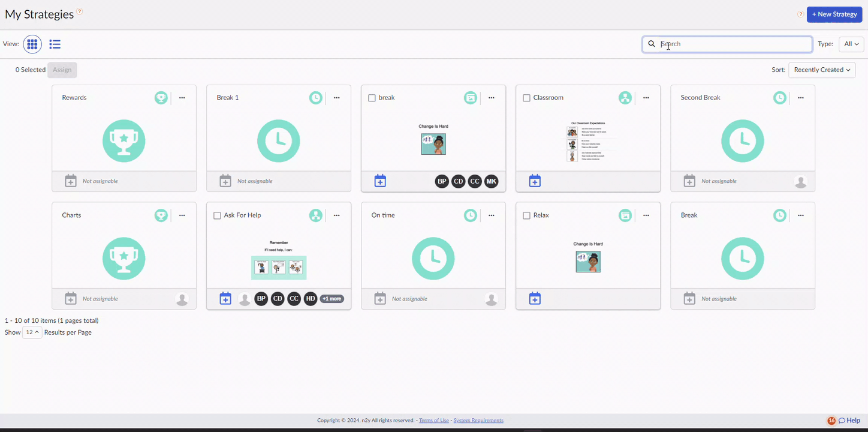Open assign calendar on Classroom card

click(535, 181)
